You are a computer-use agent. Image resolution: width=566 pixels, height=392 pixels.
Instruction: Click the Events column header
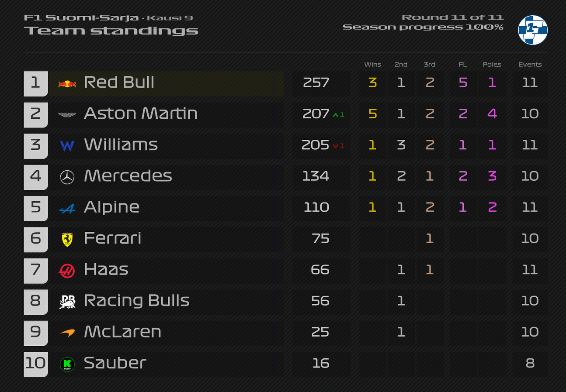pyautogui.click(x=530, y=64)
